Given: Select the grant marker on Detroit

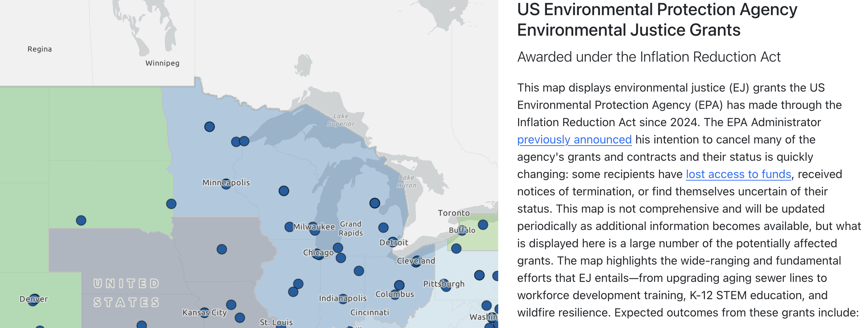Looking at the screenshot, I should (x=393, y=242).
